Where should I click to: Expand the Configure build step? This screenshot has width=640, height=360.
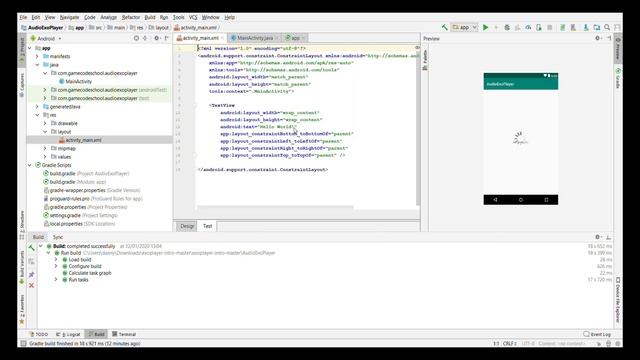(56, 266)
